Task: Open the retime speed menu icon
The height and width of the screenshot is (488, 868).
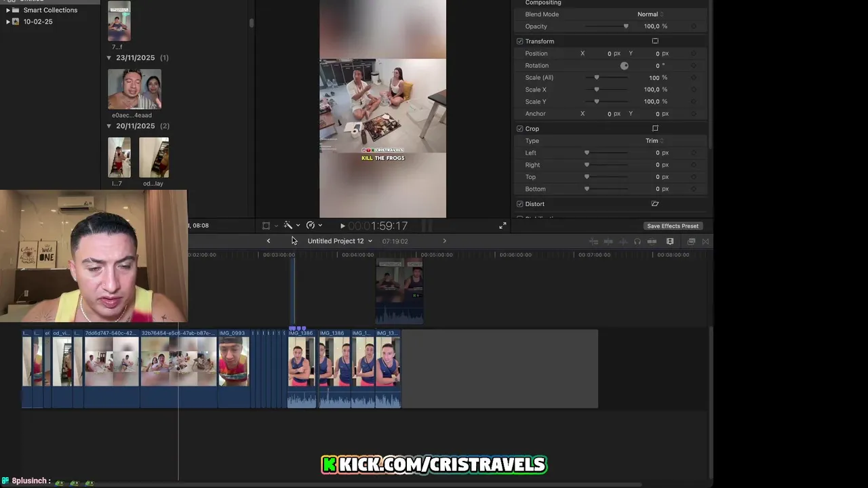Action: (311, 226)
